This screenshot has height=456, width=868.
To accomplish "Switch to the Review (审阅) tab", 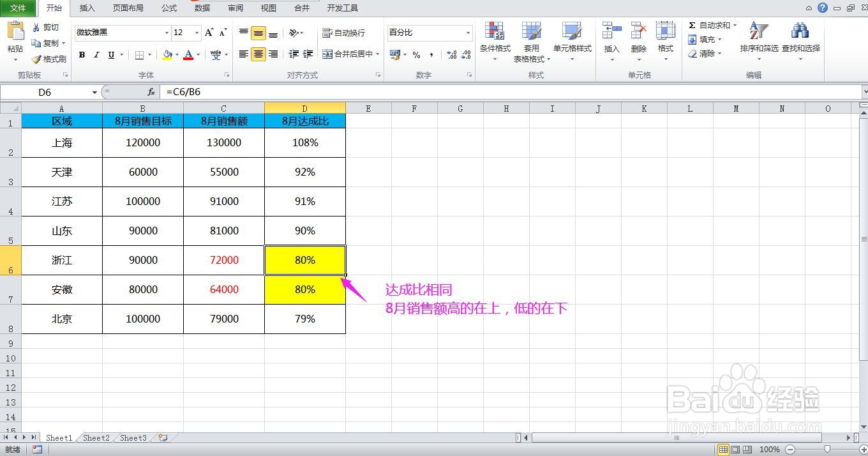I will [x=236, y=8].
